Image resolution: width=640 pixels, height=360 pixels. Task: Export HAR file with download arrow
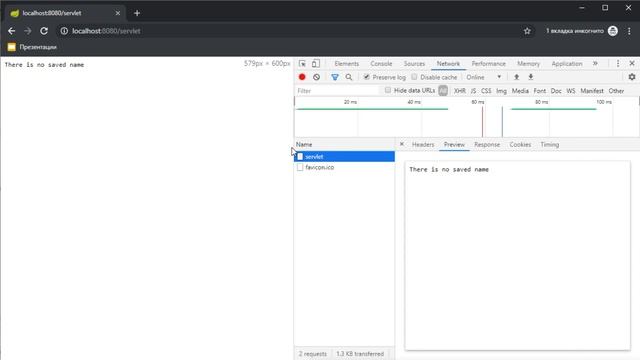pos(531,77)
